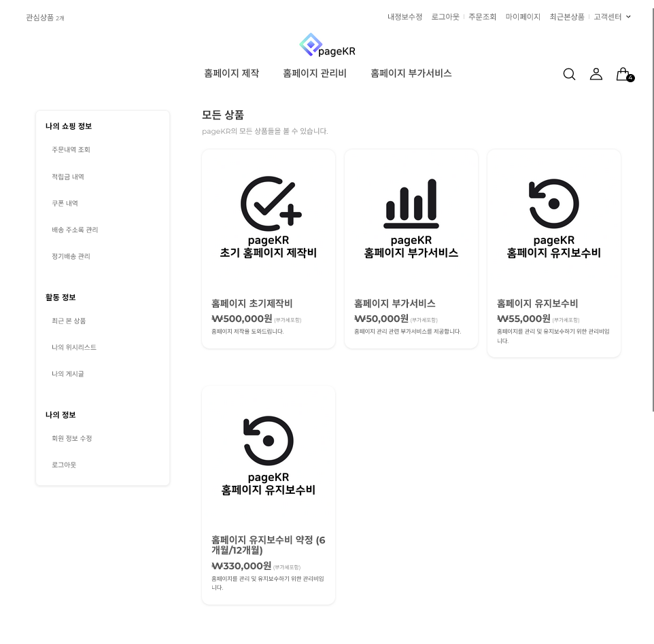Open 정기배송 관리 in sidebar
This screenshot has width=654, height=644.
click(x=71, y=256)
